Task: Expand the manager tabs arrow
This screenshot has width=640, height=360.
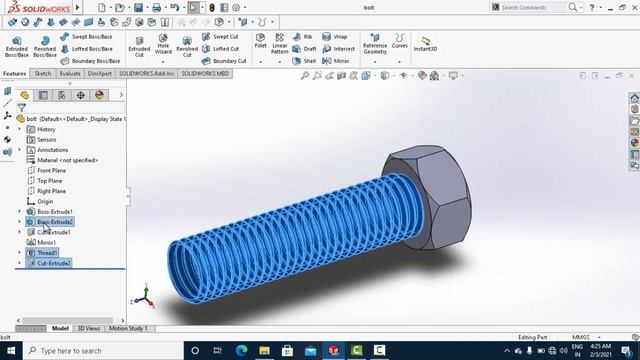Action: coord(121,95)
